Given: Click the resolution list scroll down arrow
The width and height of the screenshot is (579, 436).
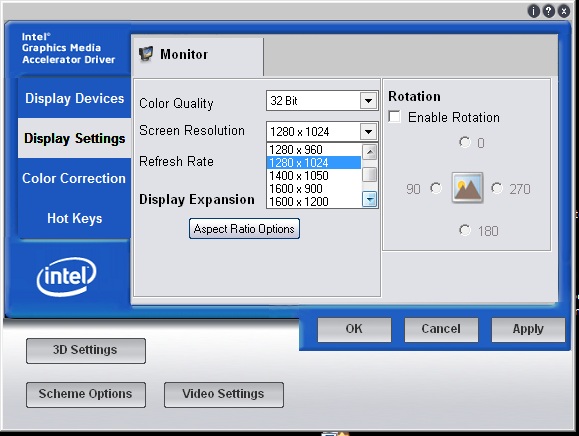Looking at the screenshot, I should tap(369, 199).
